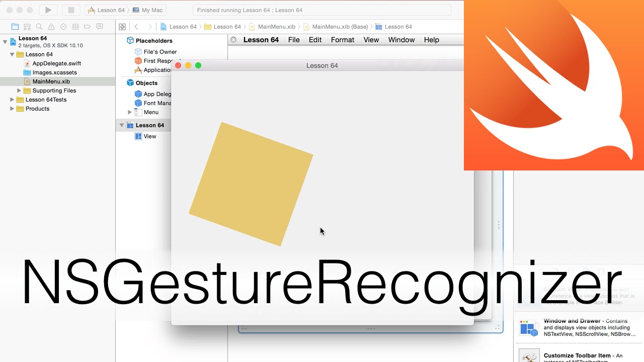Screen dimensions: 644x362
Task: Open the Debug navigator icon
Action: (75, 27)
